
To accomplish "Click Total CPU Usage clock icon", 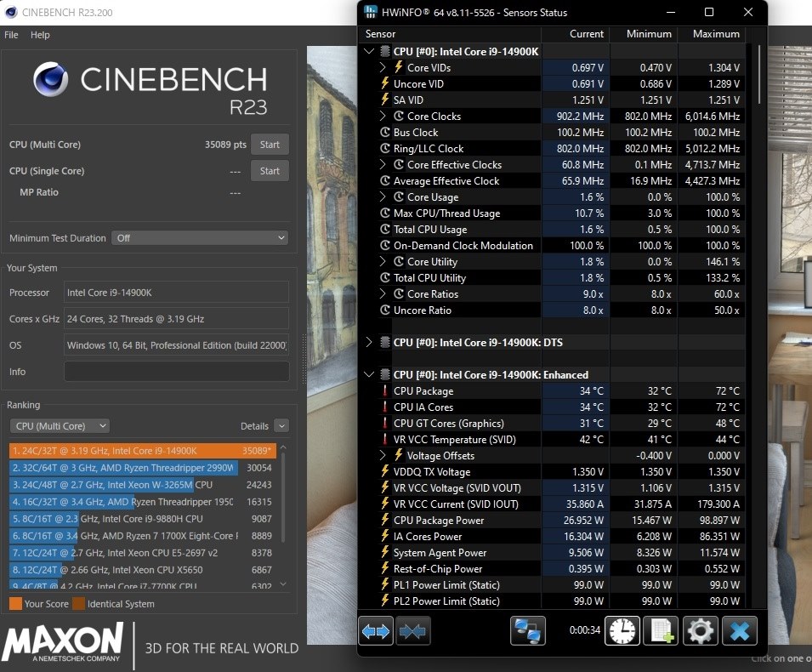I will pos(385,229).
